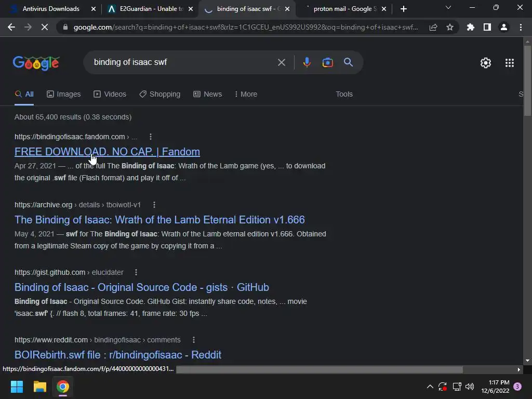Image resolution: width=532 pixels, height=399 pixels.
Task: Search by image using camera icon
Action: coord(327,62)
